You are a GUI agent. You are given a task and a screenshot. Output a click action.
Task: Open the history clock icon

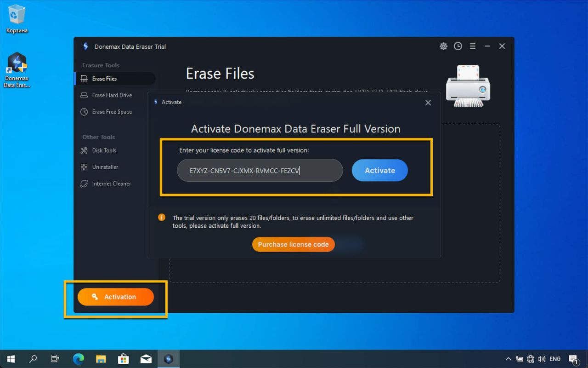pos(458,46)
